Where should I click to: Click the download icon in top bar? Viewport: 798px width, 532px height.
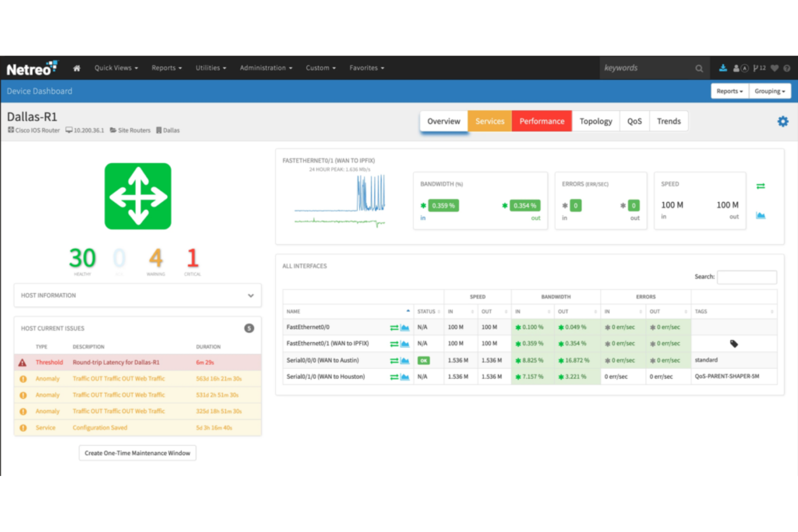(x=723, y=68)
